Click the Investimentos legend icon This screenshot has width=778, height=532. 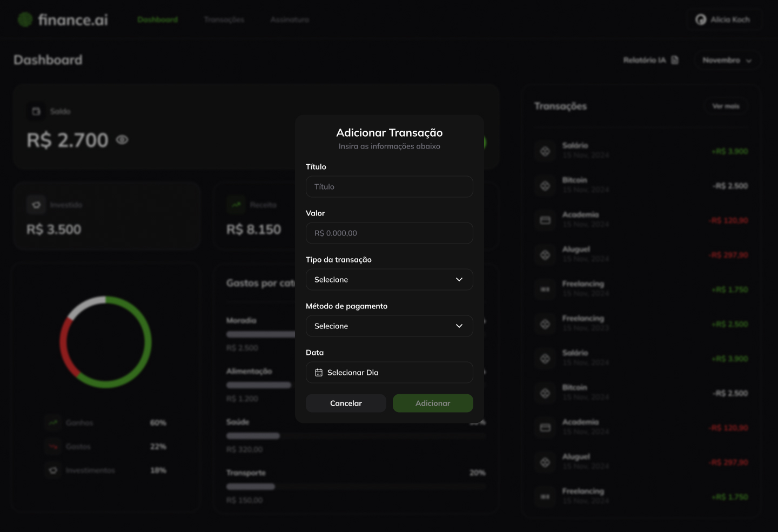pos(53,470)
